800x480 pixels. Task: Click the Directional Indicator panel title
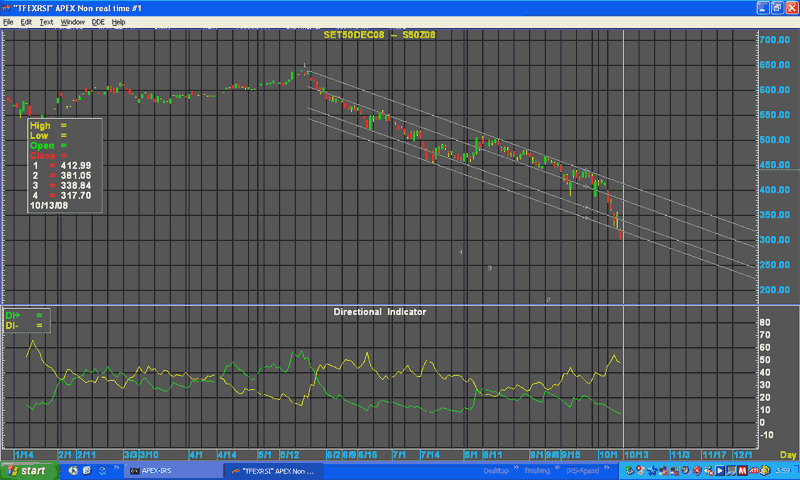380,312
